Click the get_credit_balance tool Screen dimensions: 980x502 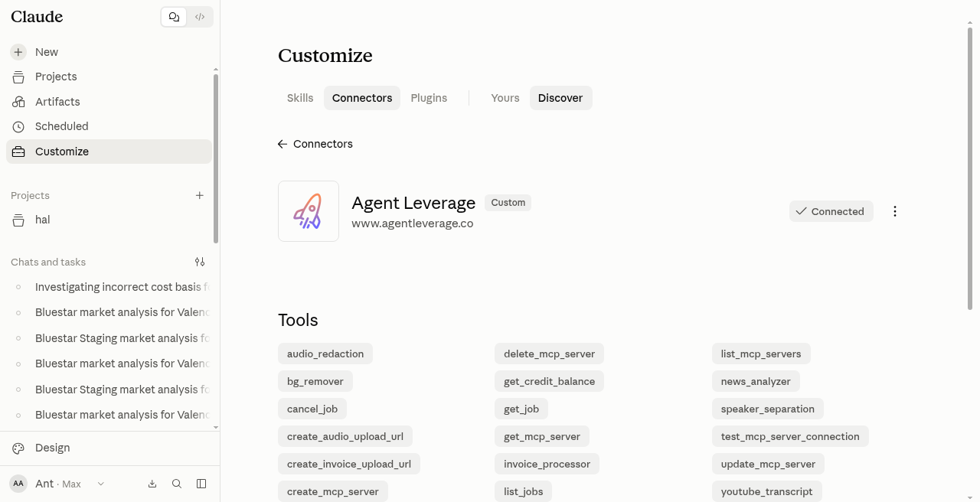tap(550, 381)
